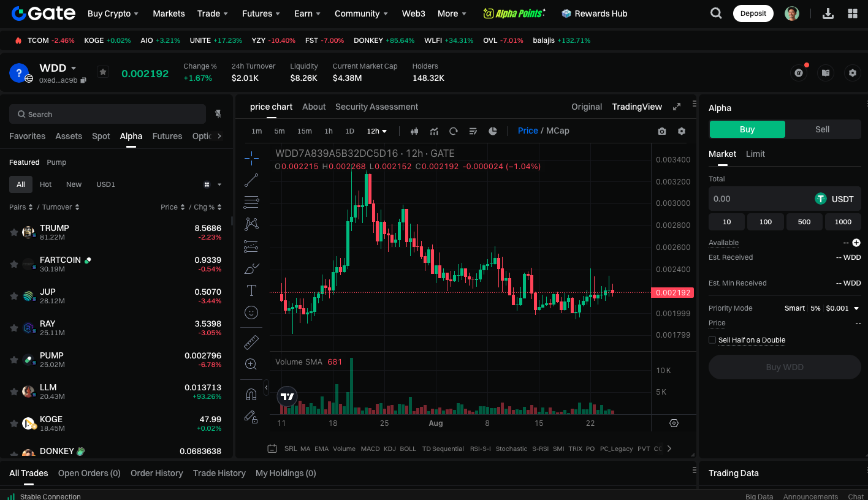
Task: Favorite the TRUMP pair star
Action: [13, 232]
